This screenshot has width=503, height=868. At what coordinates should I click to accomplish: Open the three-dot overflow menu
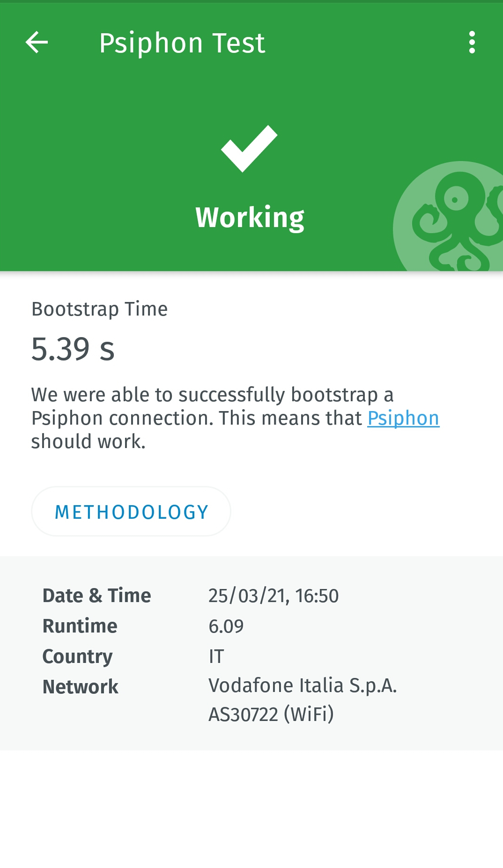pos(472,43)
